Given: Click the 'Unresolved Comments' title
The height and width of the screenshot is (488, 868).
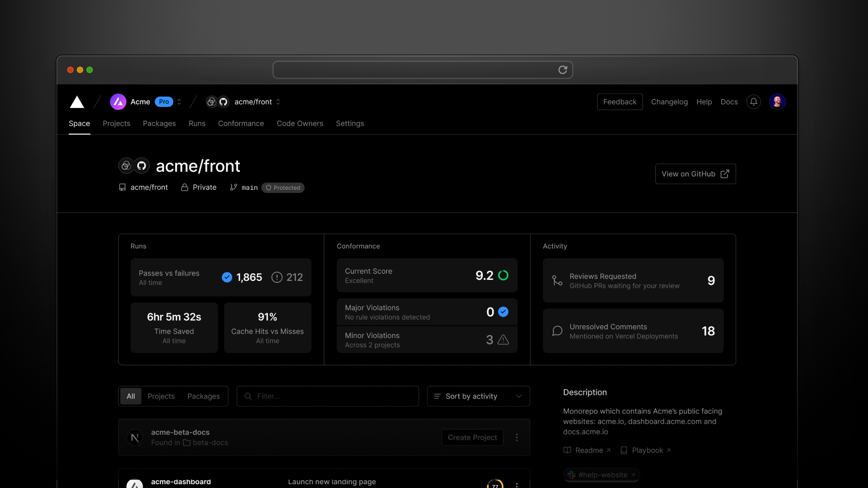Looking at the screenshot, I should coord(608,327).
